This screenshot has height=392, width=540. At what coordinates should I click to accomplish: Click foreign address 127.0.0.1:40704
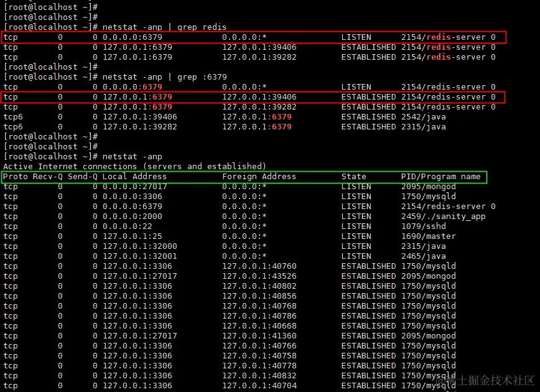coord(259,386)
